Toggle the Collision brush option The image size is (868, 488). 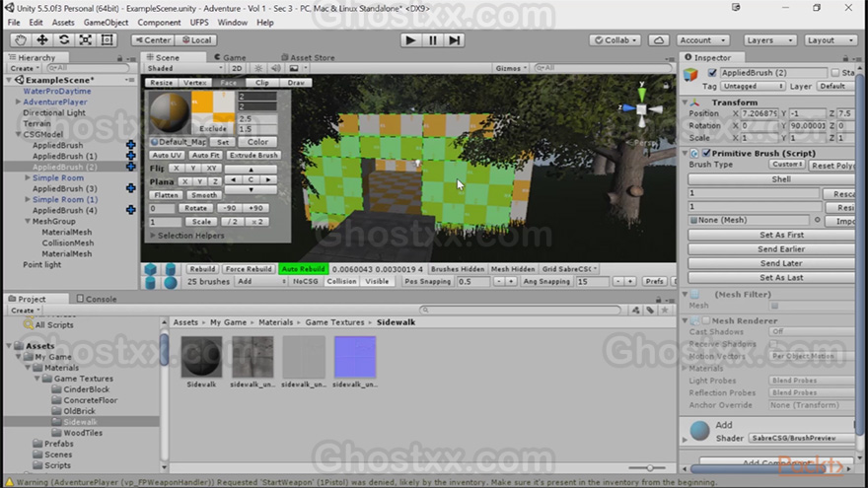[x=341, y=282]
